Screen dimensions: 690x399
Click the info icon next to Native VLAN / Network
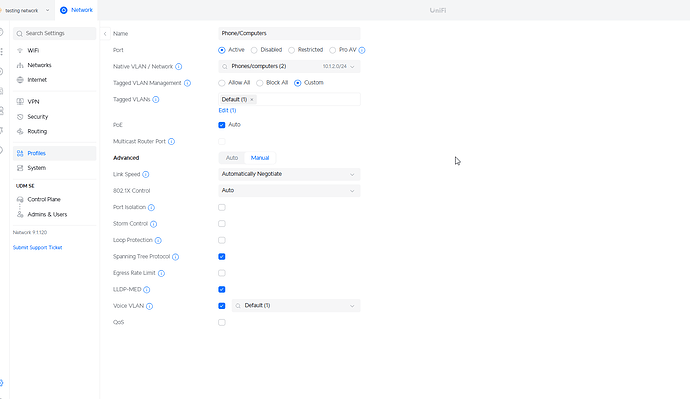coord(179,66)
